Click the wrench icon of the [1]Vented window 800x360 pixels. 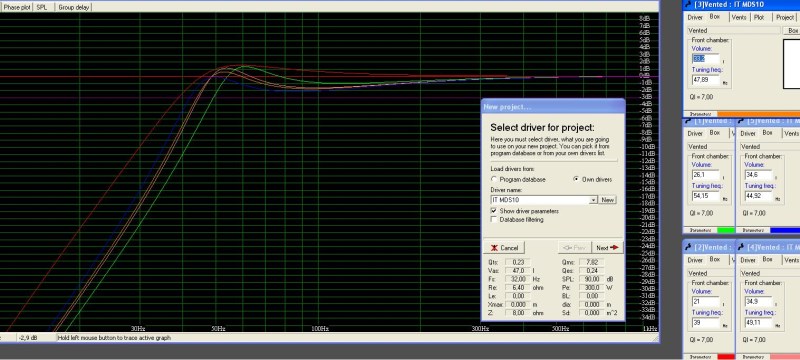(688, 121)
